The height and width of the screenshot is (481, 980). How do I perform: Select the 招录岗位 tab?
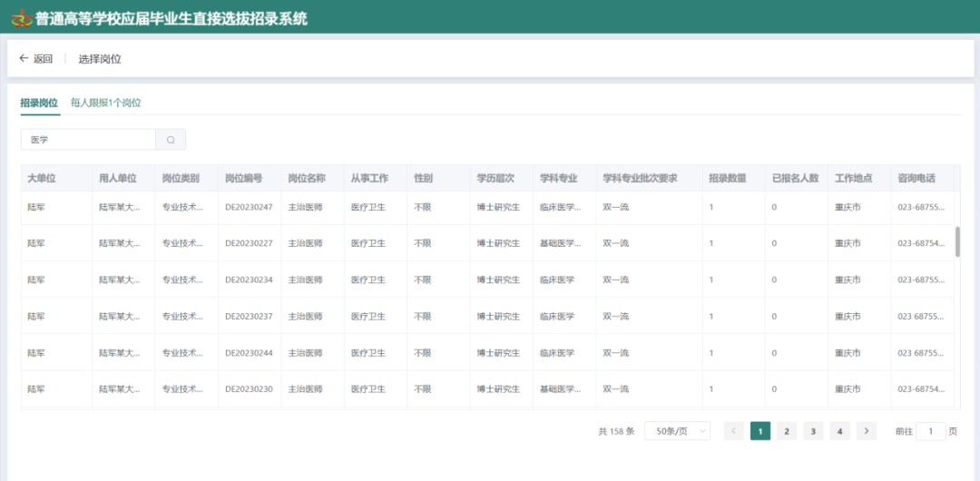pyautogui.click(x=39, y=103)
